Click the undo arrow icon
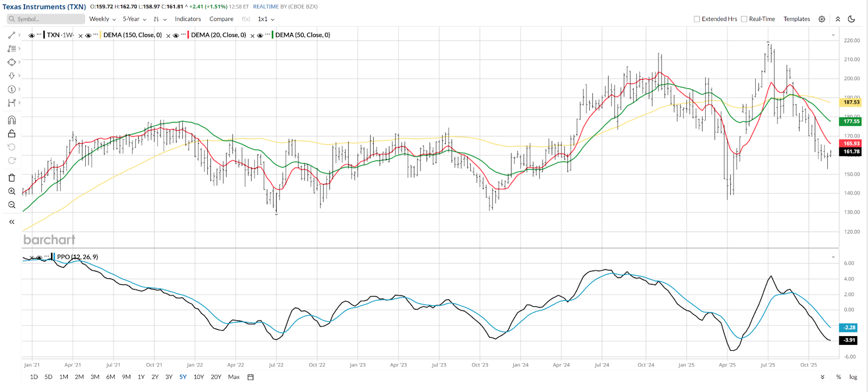This screenshot has width=868, height=392. click(x=11, y=147)
